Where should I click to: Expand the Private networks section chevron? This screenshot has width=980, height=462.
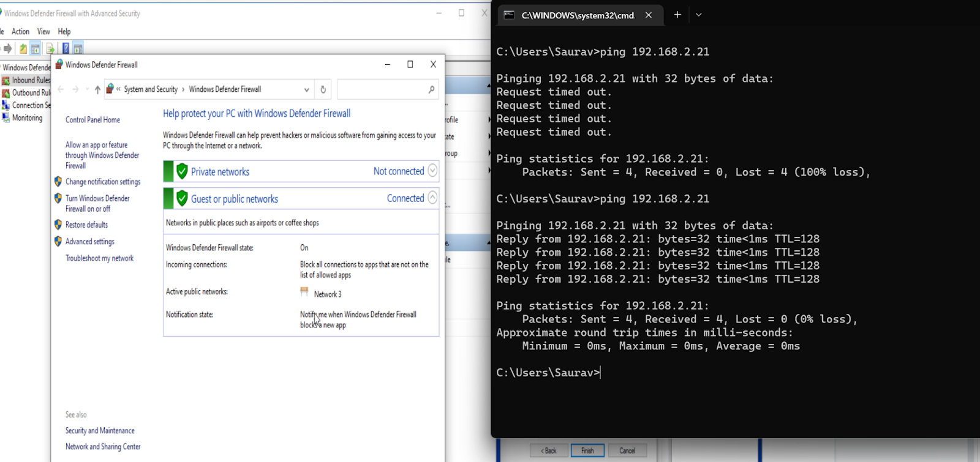[x=432, y=171]
